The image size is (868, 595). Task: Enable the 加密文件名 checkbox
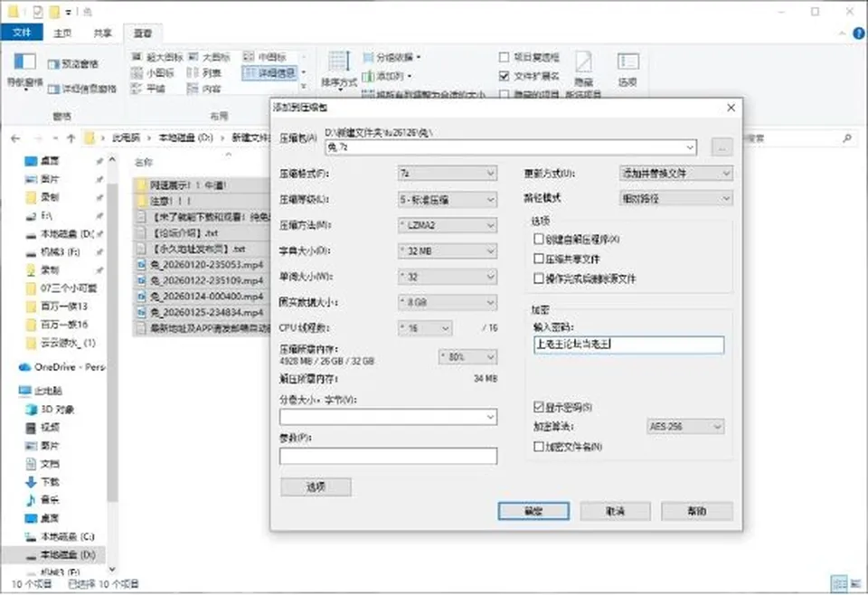538,446
